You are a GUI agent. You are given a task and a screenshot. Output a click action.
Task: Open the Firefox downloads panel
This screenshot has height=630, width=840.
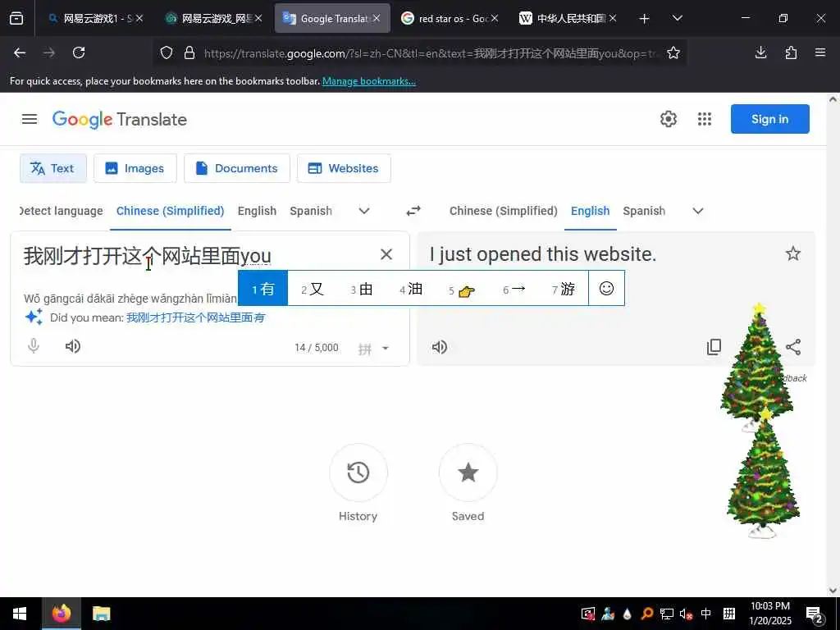(760, 52)
